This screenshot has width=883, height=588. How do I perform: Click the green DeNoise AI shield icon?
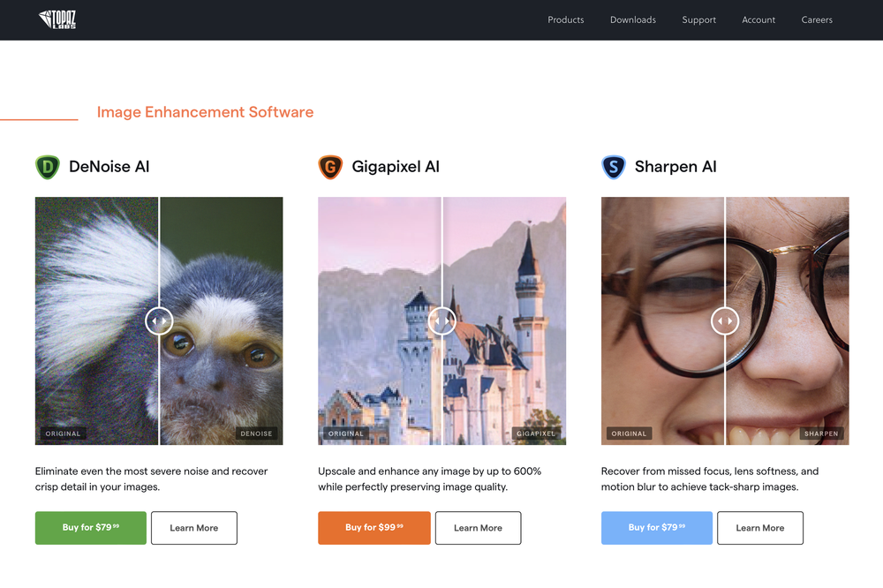[48, 167]
